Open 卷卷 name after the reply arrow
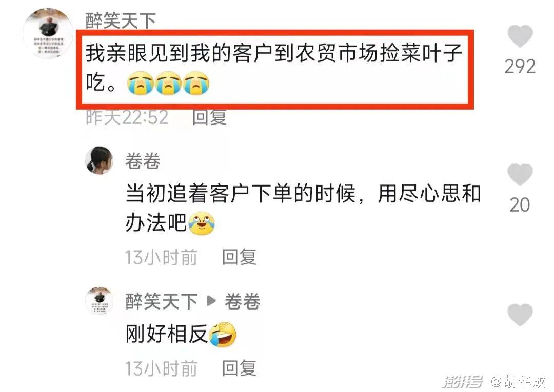 tap(242, 301)
